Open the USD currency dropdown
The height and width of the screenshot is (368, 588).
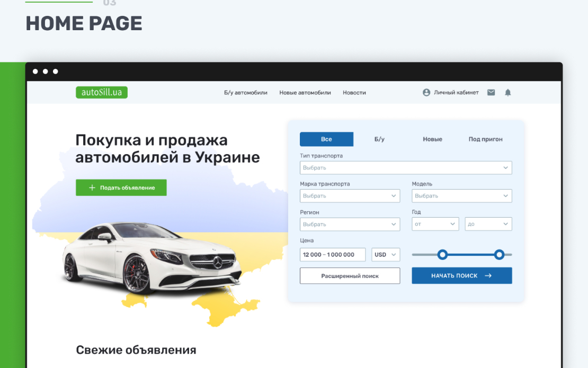[386, 255]
